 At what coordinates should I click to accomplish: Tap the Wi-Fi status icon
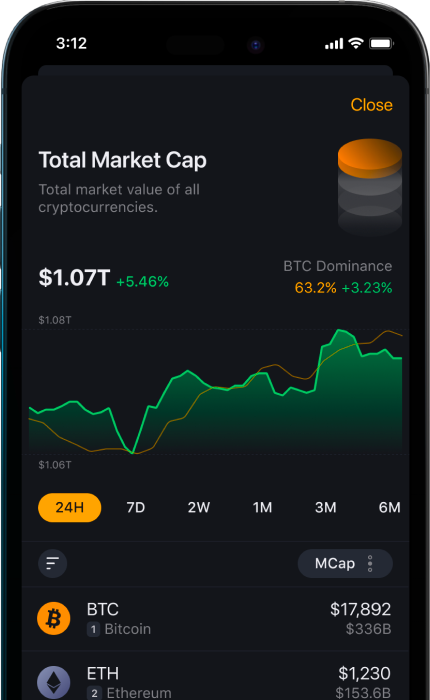click(356, 43)
